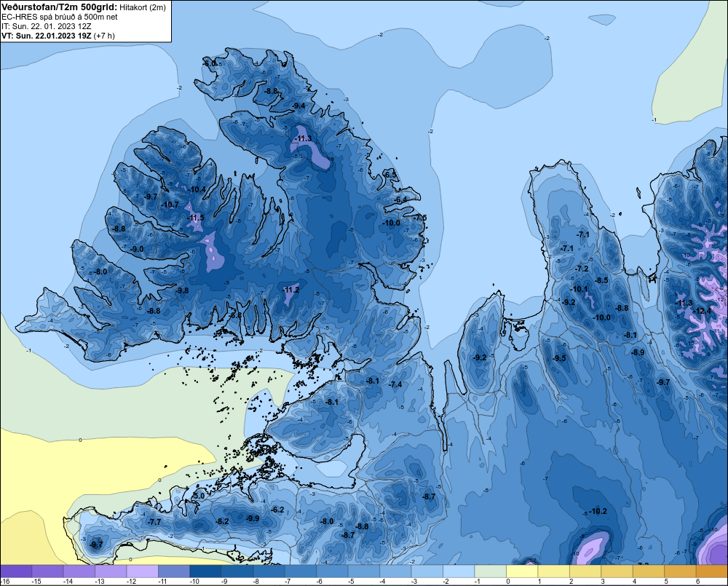Click legend swatch between -6 and -5
The height and width of the screenshot is (586, 728).
pyautogui.click(x=332, y=571)
